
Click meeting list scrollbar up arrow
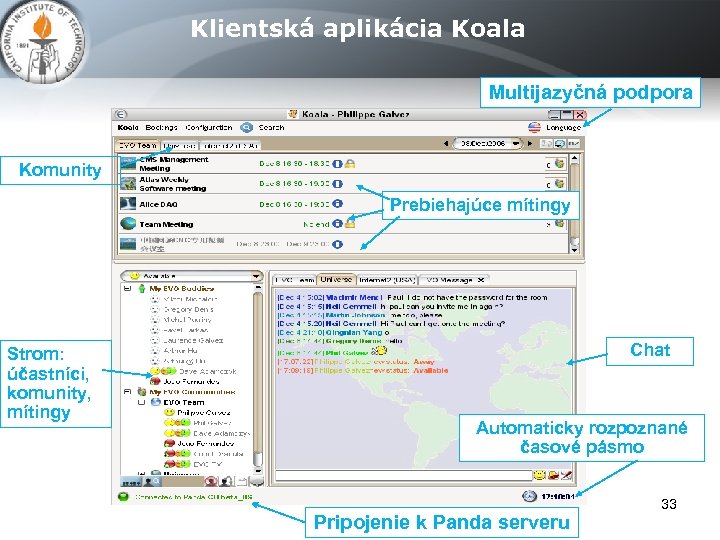[574, 159]
